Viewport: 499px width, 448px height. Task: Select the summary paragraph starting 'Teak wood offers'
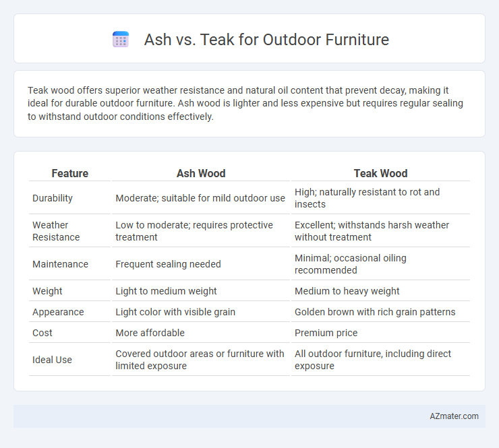point(245,103)
